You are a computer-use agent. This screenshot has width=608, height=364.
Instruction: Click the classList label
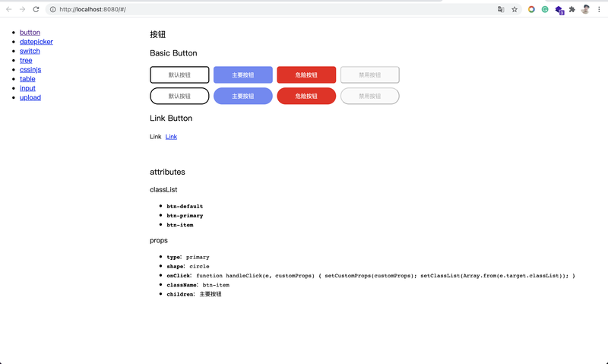pyautogui.click(x=163, y=190)
